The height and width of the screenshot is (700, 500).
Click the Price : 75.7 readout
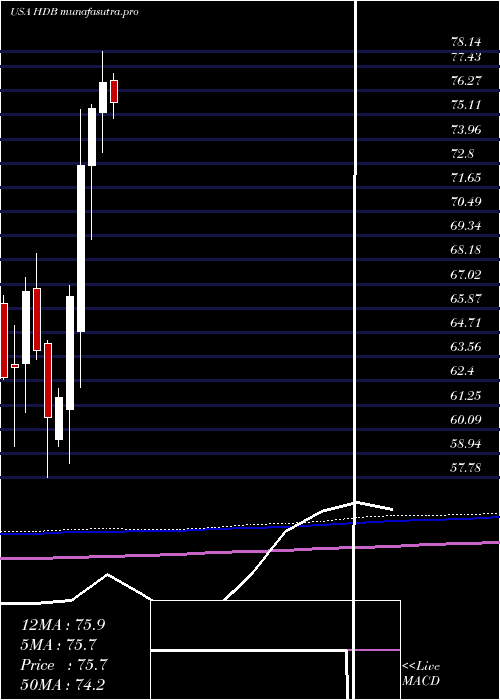[63, 665]
